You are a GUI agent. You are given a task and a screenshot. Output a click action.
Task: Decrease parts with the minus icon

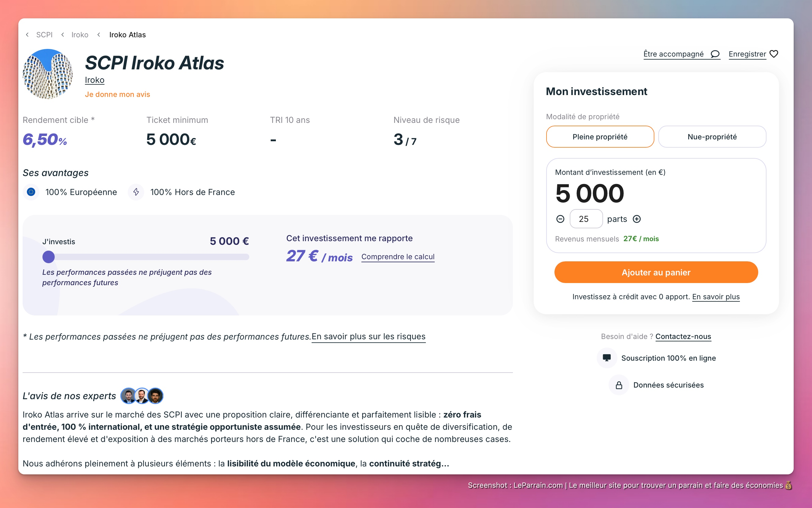tap(560, 219)
